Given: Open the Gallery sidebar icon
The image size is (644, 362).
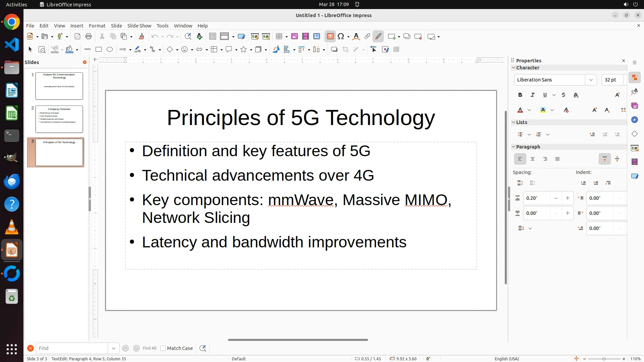Looking at the screenshot, I should pyautogui.click(x=634, y=106).
